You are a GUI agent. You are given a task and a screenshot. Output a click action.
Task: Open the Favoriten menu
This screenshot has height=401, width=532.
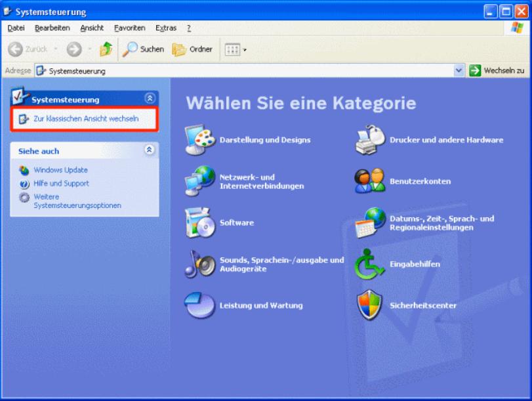(x=130, y=28)
